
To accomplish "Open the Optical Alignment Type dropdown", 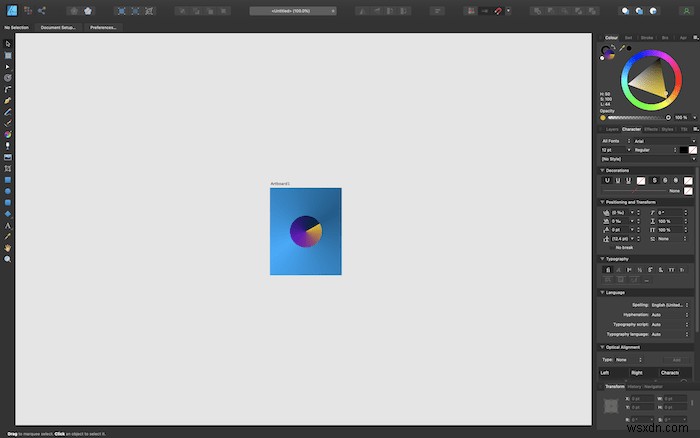I will click(629, 360).
